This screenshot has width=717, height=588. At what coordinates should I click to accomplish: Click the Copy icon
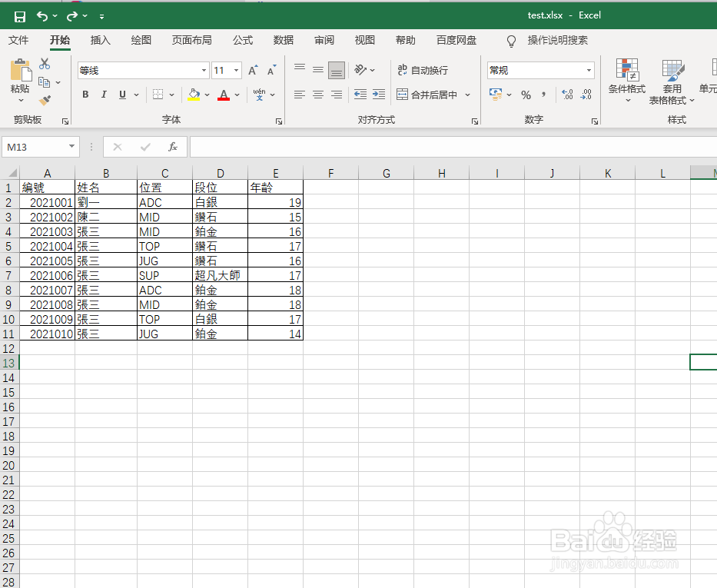[x=45, y=82]
